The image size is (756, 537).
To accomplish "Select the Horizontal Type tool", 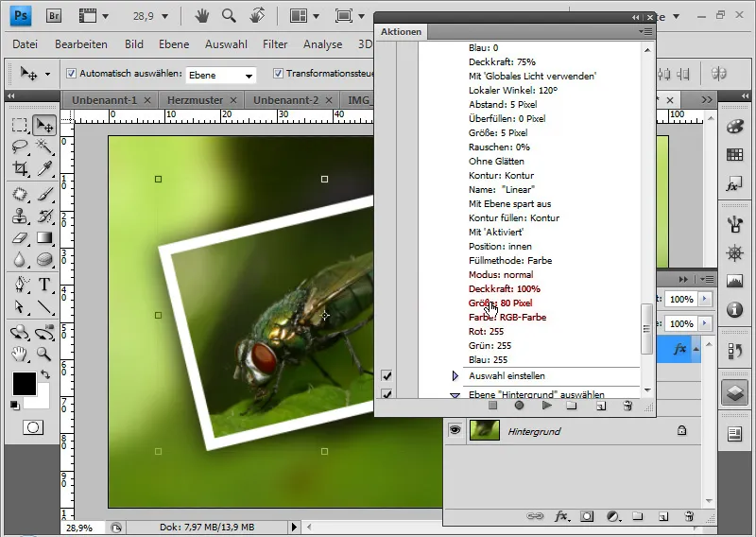I will (x=44, y=285).
